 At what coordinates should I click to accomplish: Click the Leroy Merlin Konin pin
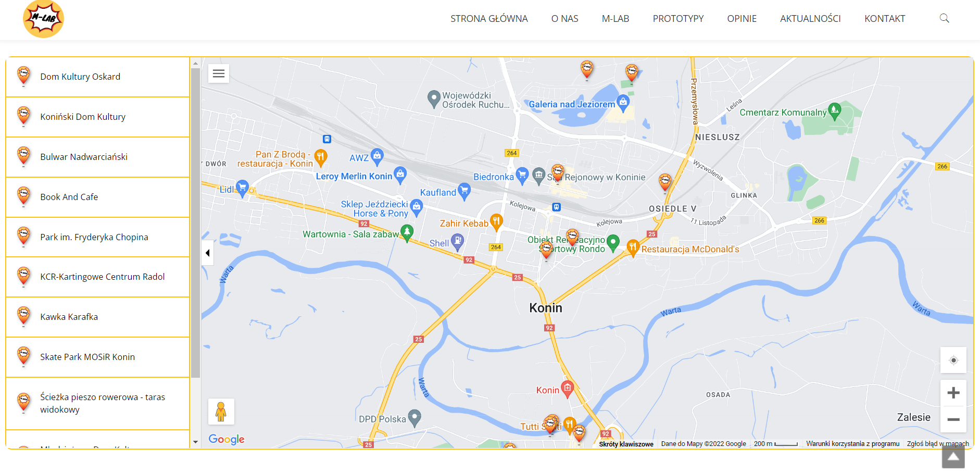tap(400, 175)
